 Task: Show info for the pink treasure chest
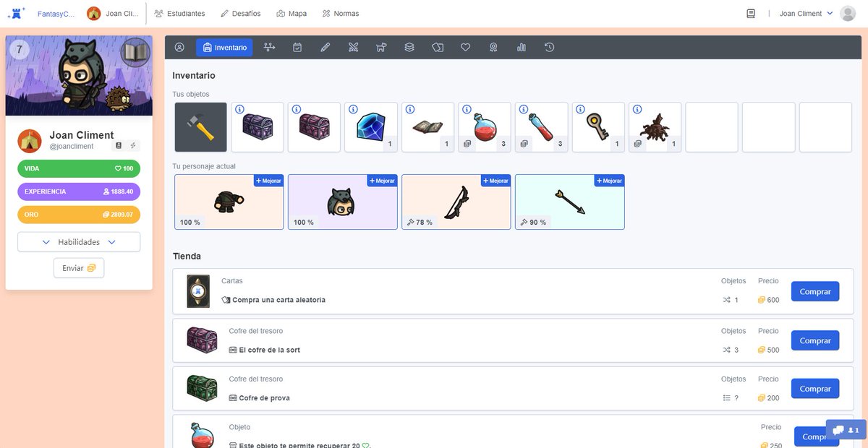[297, 110]
